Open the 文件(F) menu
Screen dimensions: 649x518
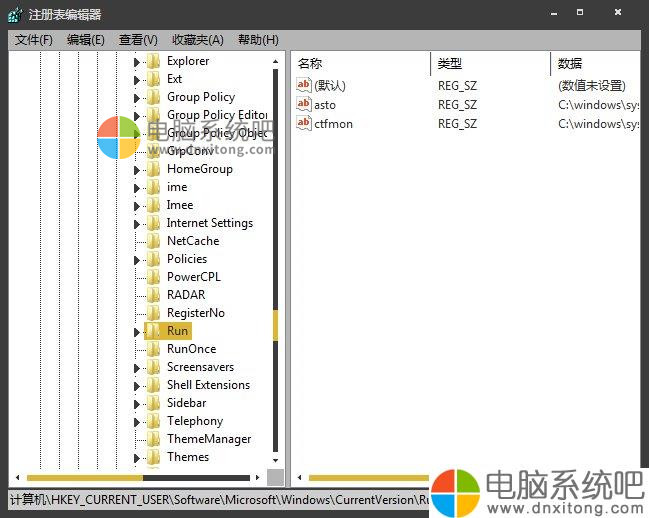tap(34, 40)
